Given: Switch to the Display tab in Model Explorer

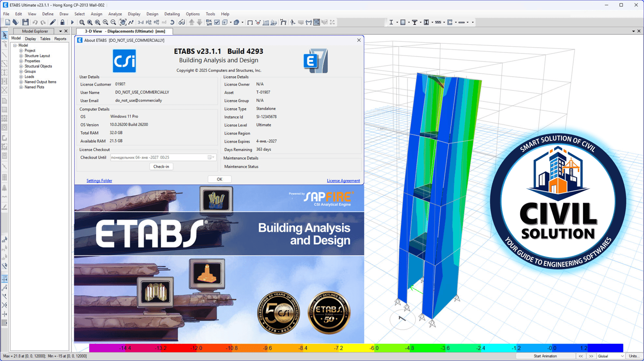Looking at the screenshot, I should click(30, 39).
